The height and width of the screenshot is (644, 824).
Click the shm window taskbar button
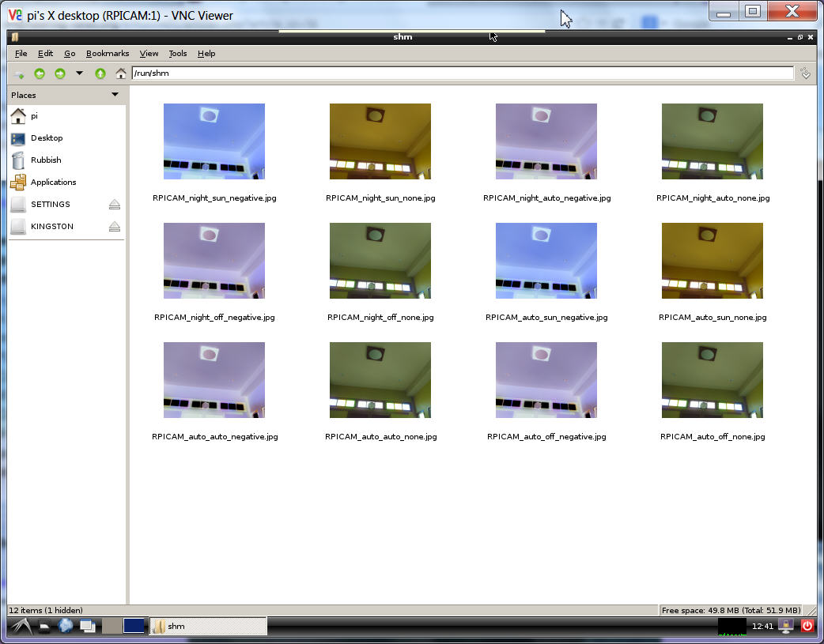(x=209, y=626)
